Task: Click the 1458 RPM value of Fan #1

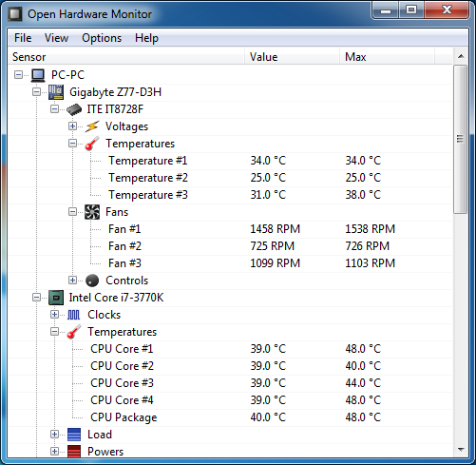Action: [275, 229]
